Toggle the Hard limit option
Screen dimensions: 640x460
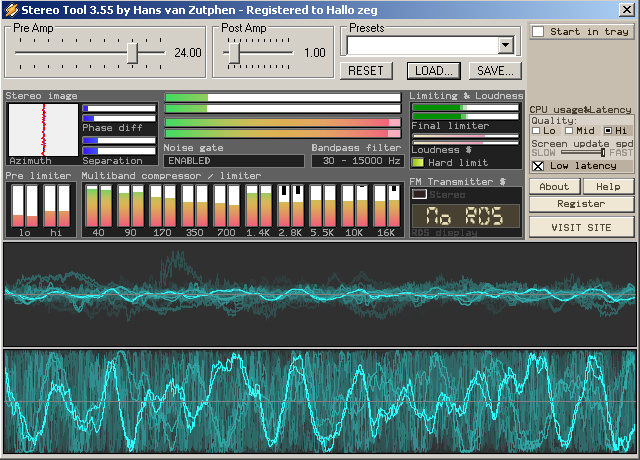click(x=418, y=162)
